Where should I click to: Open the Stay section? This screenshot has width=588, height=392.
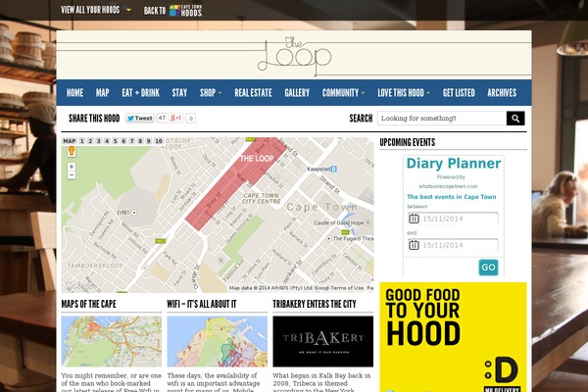(179, 93)
